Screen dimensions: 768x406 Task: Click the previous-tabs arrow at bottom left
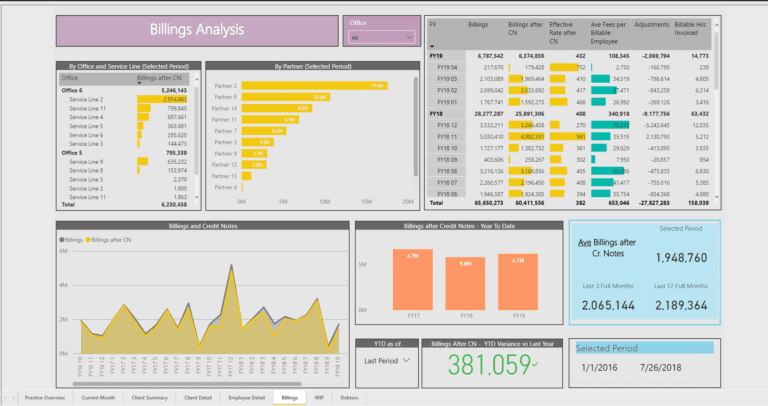tap(6, 398)
